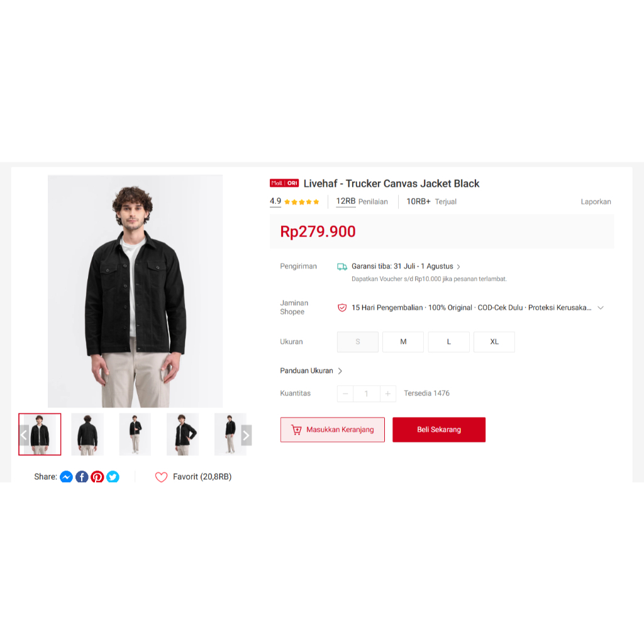
Task: Share product on Pinterest icon
Action: coord(97,477)
